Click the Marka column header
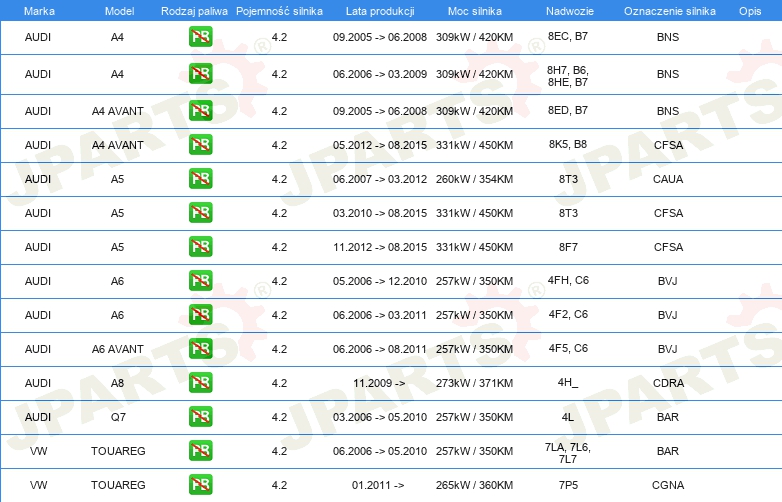 click(38, 10)
